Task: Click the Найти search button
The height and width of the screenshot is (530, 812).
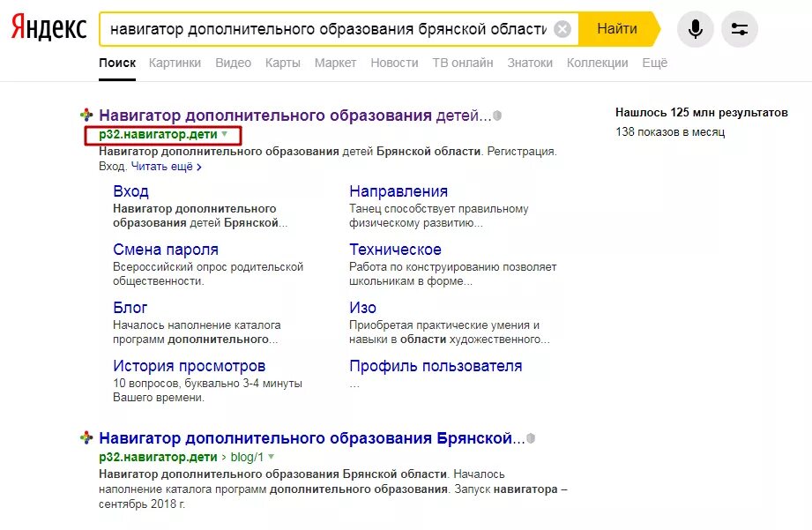Action: click(x=617, y=29)
